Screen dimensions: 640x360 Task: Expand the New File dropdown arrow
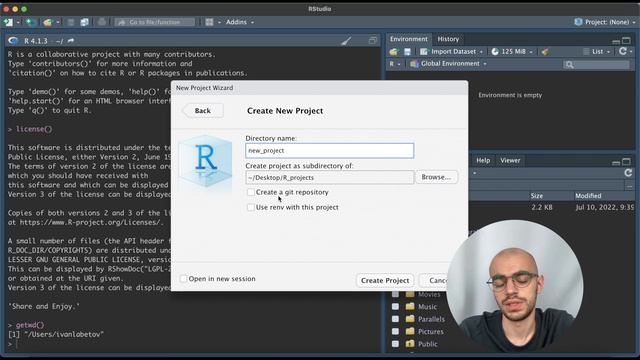pos(18,22)
